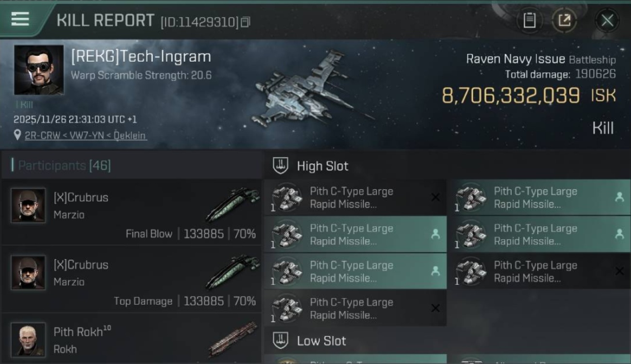Image resolution: width=631 pixels, height=364 pixels.
Task: Open the High Slot section icon
Action: click(281, 166)
